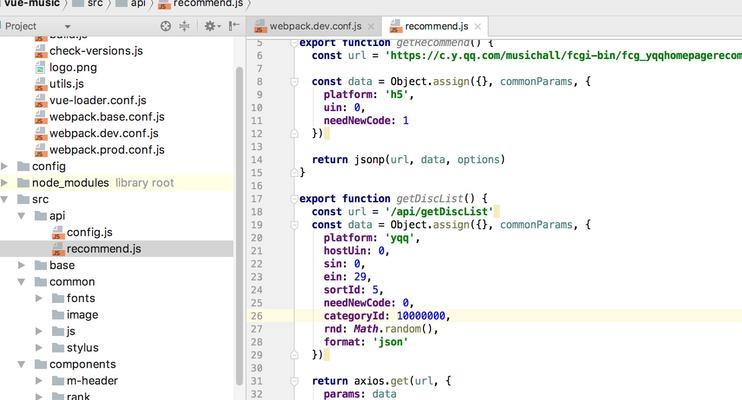Click the config.js file icon
This screenshot has height=400, width=742.
(58, 232)
